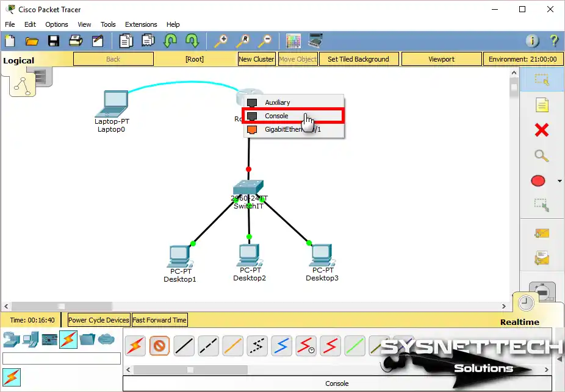Activate Power Cycle Devices

coord(99,319)
